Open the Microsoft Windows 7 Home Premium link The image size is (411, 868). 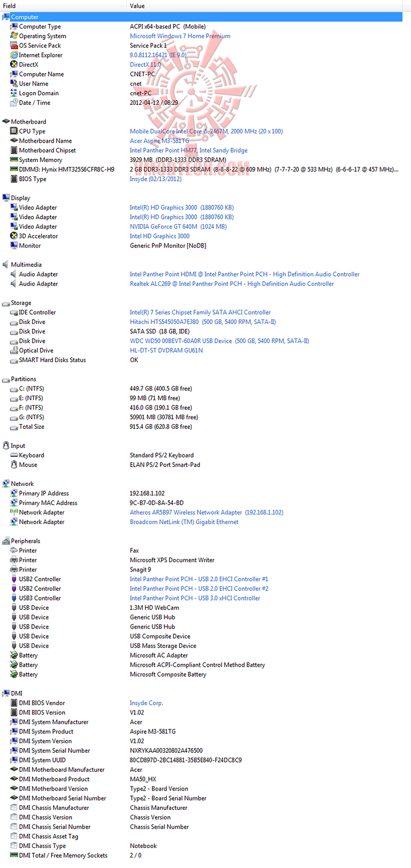[x=180, y=36]
